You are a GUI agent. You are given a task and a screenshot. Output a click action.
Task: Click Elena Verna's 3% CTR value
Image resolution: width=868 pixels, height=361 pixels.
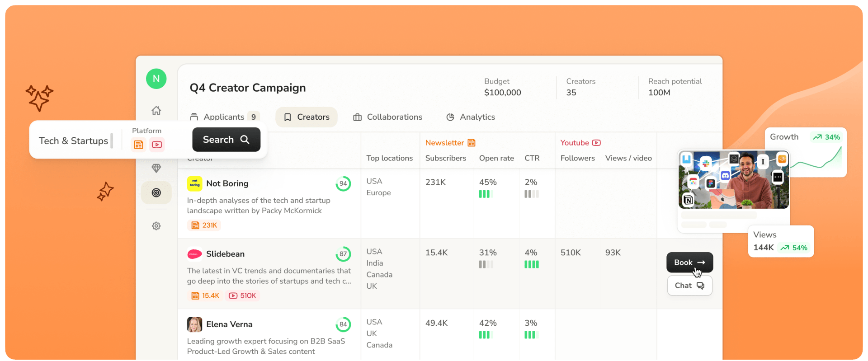531,323
